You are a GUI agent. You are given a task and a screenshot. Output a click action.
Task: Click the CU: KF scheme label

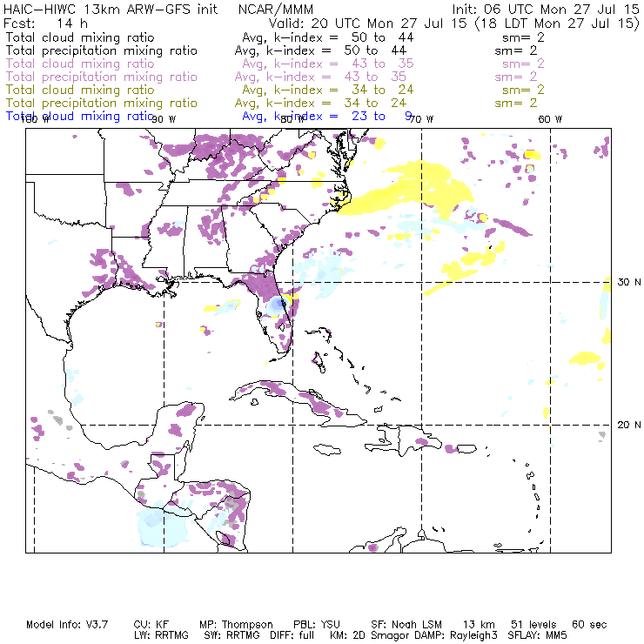[x=151, y=625]
